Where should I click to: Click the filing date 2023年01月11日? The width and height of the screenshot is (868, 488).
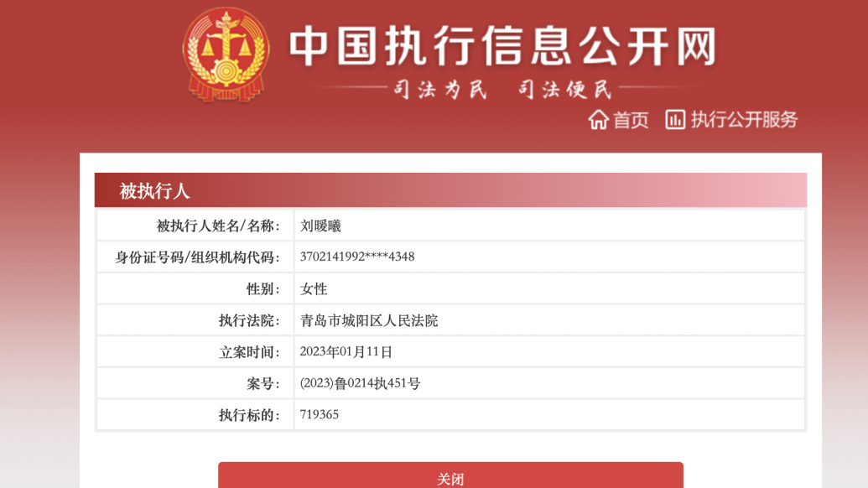pyautogui.click(x=346, y=352)
